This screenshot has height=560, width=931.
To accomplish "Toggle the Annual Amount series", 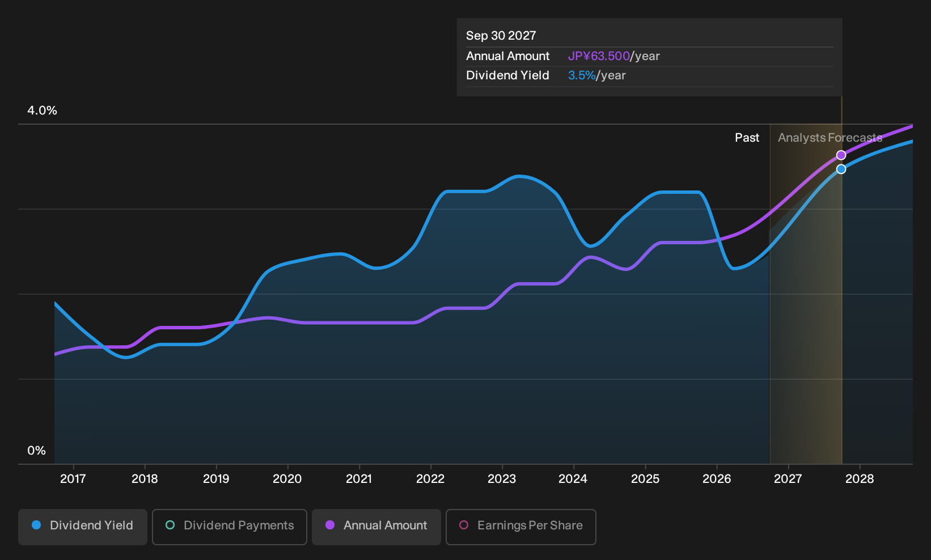I will [x=376, y=527].
